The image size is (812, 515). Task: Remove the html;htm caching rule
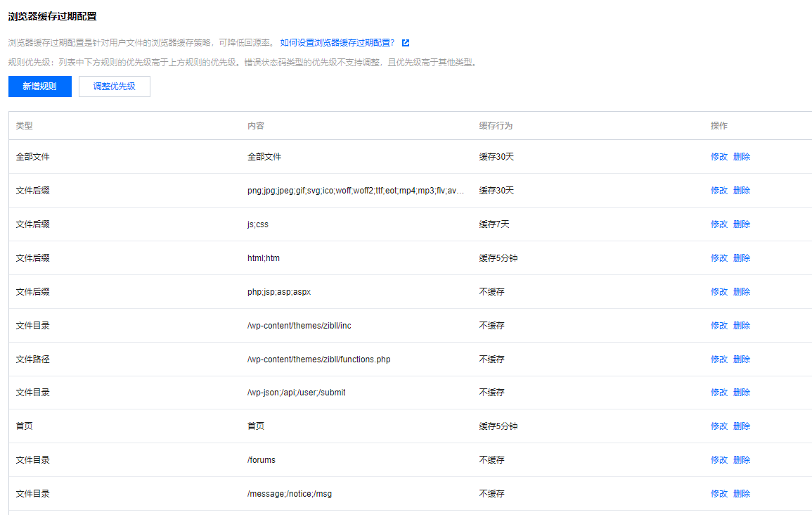[742, 257]
